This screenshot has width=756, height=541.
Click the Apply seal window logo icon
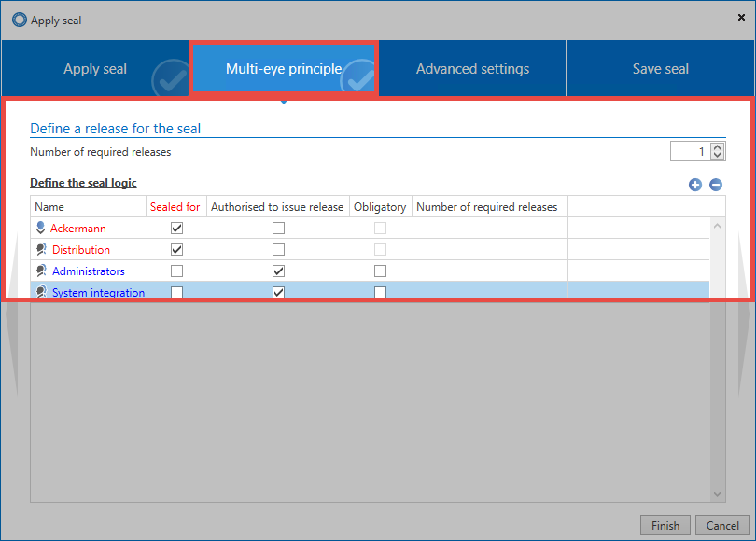[20, 20]
